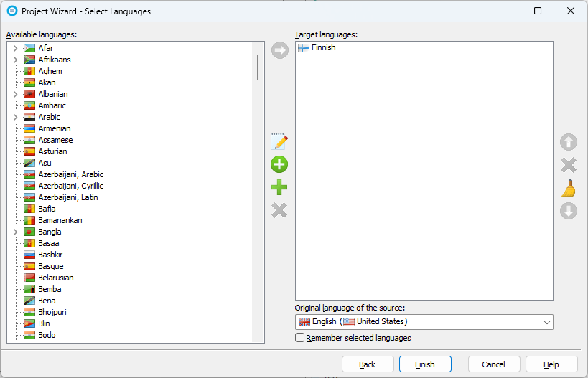The width and height of the screenshot is (588, 378).
Task: Click the Cancel button
Action: (493, 364)
